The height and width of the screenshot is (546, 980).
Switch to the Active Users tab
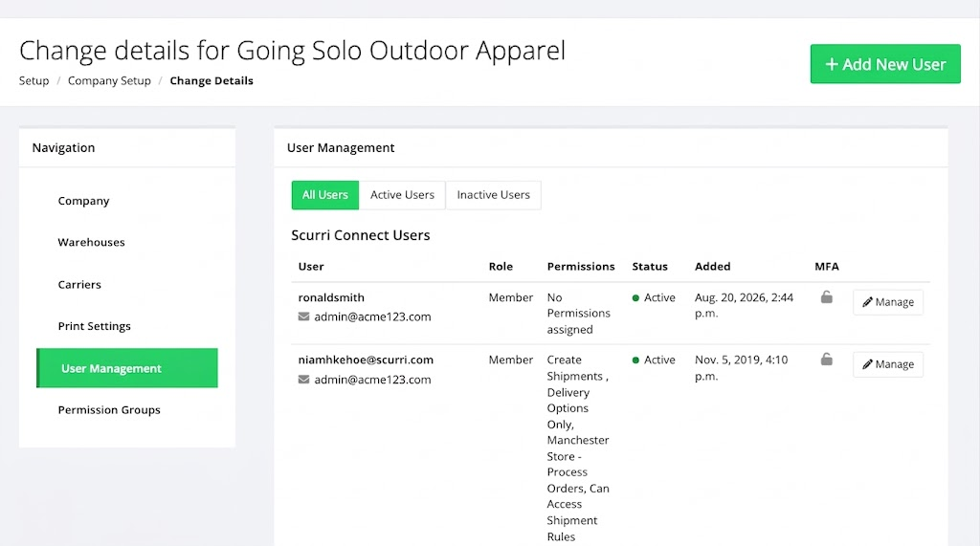402,195
